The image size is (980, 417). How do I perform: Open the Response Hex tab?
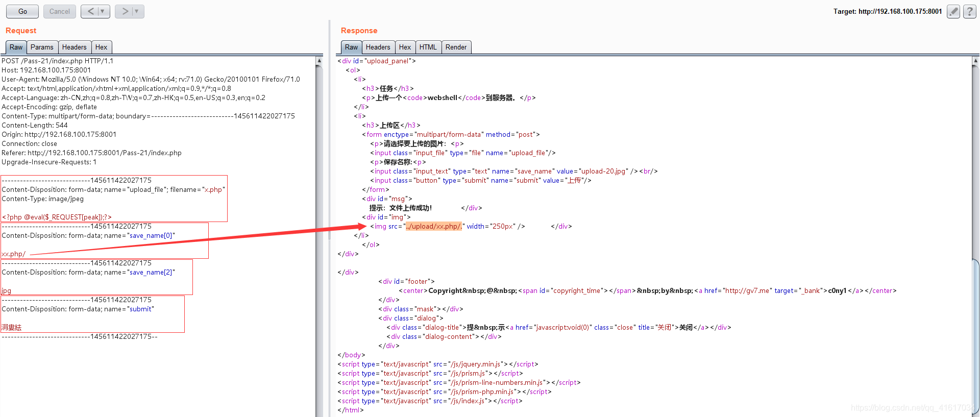405,47
